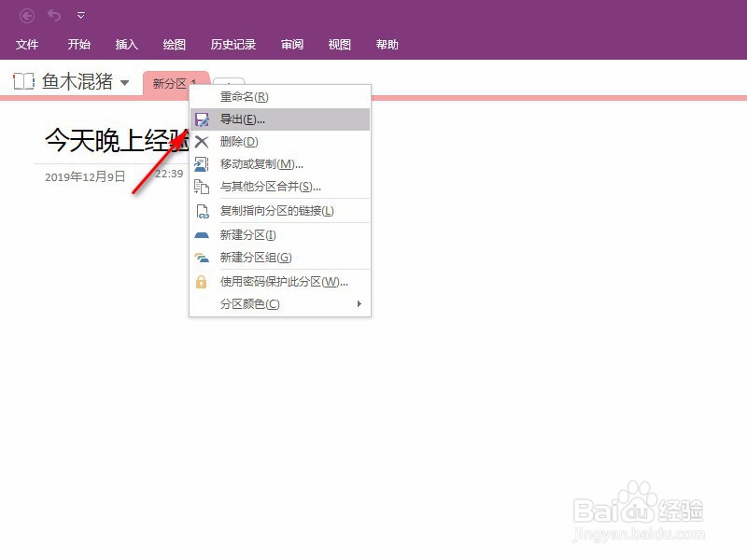
Task: Click the padlock password protection icon
Action: point(202,282)
